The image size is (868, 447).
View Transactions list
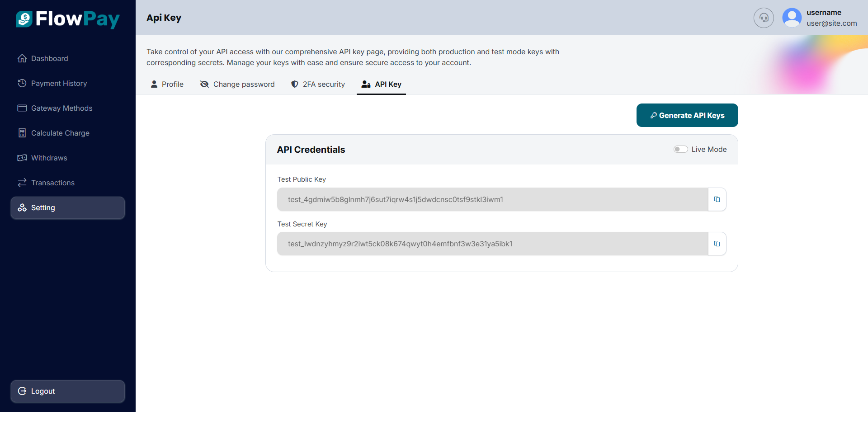[52, 183]
